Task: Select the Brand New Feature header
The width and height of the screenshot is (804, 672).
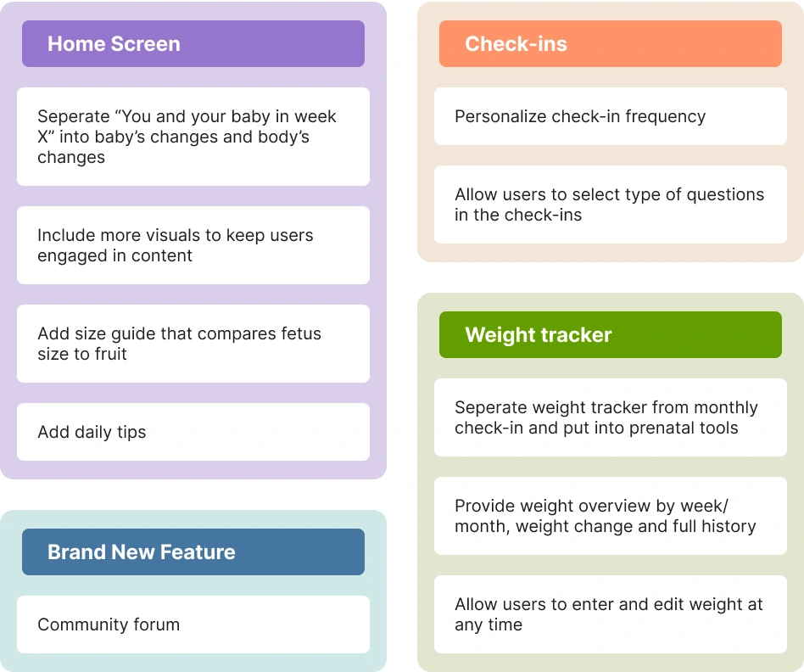Action: [x=193, y=552]
